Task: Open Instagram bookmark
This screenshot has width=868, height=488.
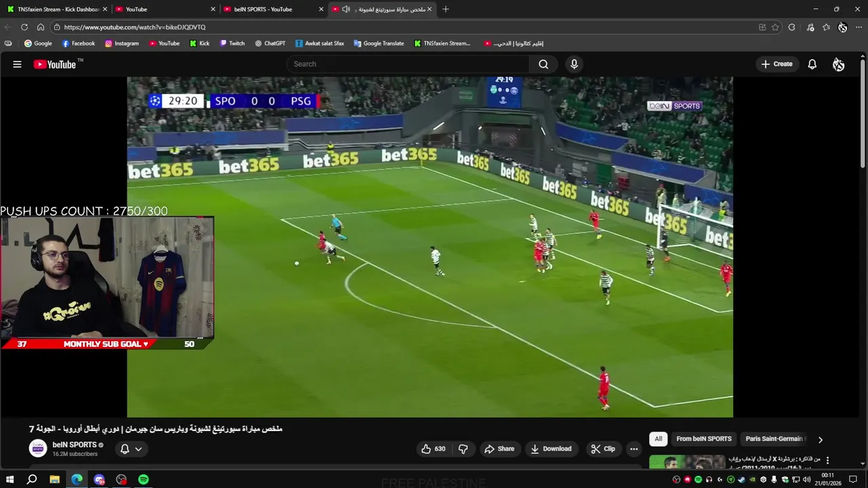Action: click(121, 43)
